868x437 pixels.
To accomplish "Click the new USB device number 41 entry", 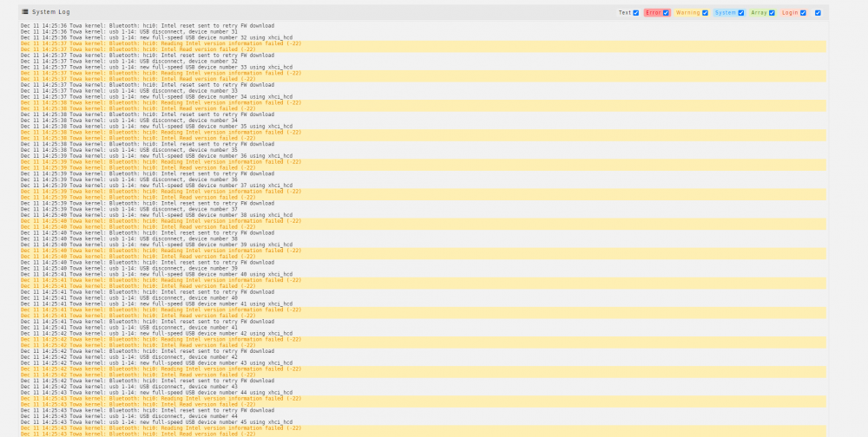I will pos(156,303).
